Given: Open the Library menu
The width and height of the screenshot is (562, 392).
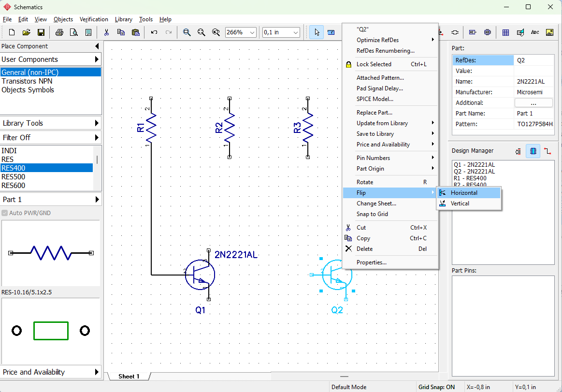Looking at the screenshot, I should [x=123, y=19].
